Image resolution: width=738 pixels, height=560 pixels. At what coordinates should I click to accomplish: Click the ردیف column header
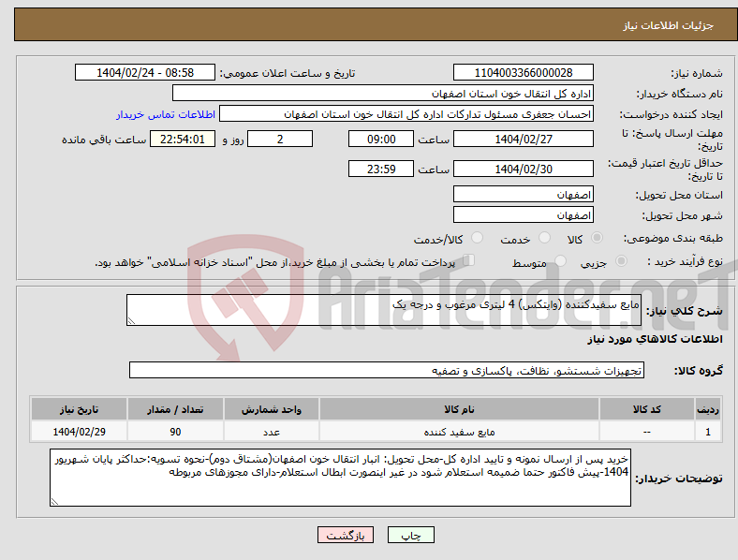coord(708,409)
